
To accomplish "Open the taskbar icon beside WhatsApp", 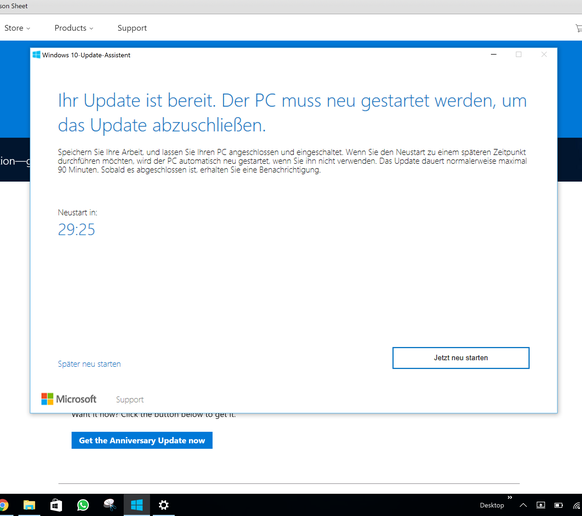I will tap(110, 505).
